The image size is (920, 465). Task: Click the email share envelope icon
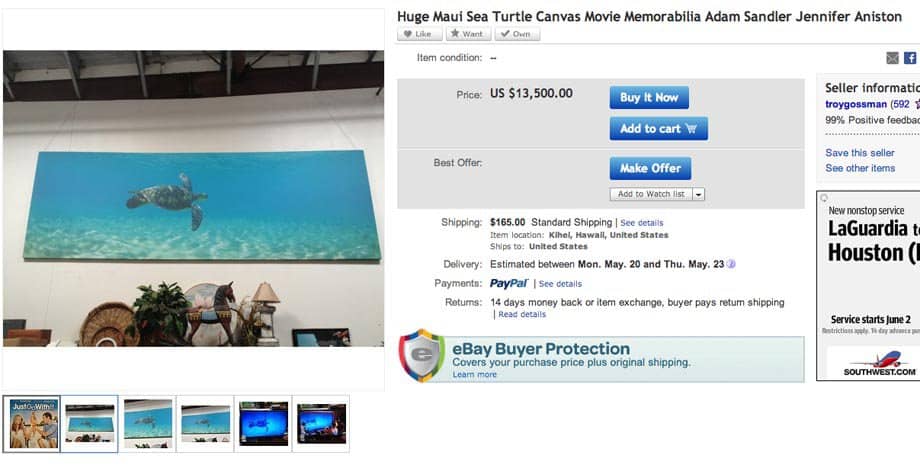[x=892, y=58]
